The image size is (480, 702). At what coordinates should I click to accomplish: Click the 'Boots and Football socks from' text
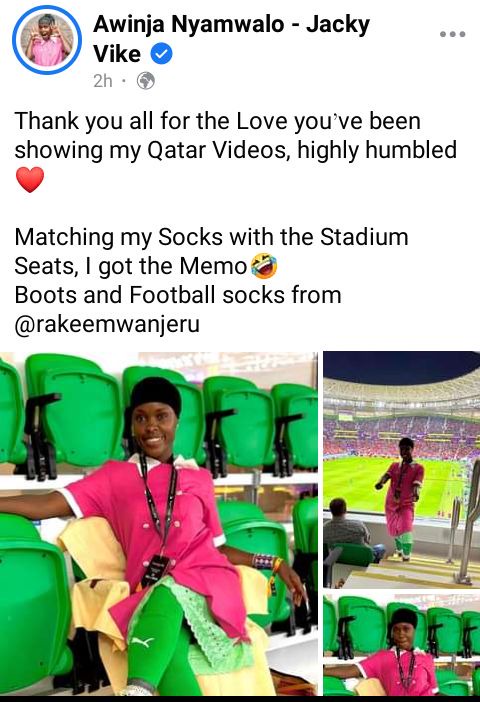(178, 295)
